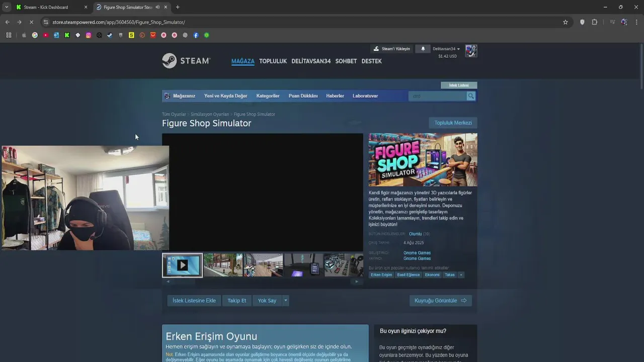Click the Steam logo in page header
644x362 pixels.
coord(186,61)
